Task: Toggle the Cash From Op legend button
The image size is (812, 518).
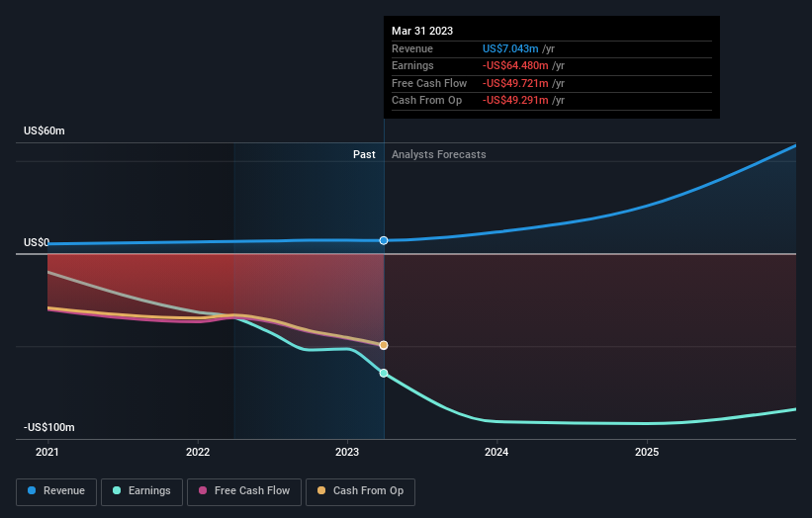Action: pyautogui.click(x=360, y=491)
